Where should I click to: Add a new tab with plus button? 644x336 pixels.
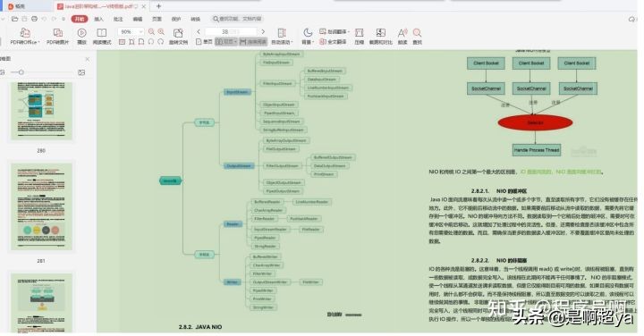(158, 6)
